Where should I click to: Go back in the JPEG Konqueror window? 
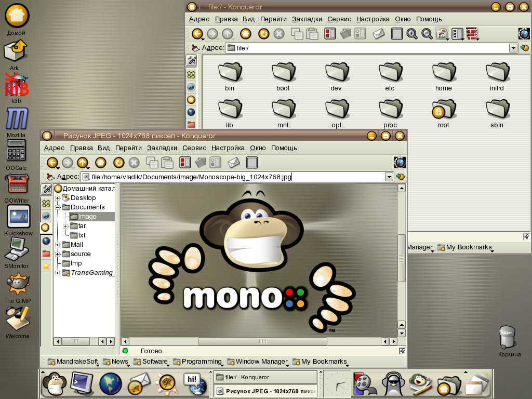(52, 163)
